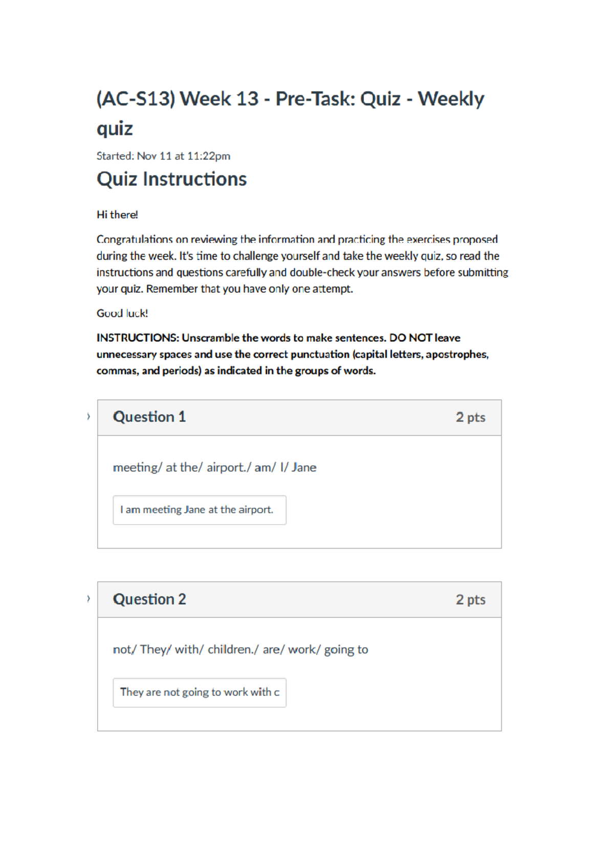Collapse Question 2 using its chevron arrow
The width and height of the screenshot is (614, 868).
coord(89,599)
